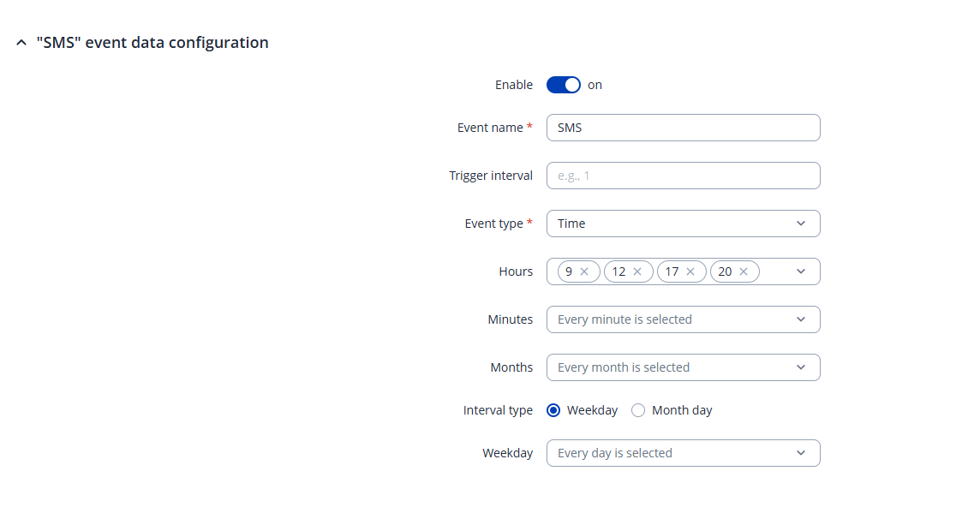Screen dimensions: 980x519
Task: Remove hour 9 from Hours
Action: [x=584, y=271]
